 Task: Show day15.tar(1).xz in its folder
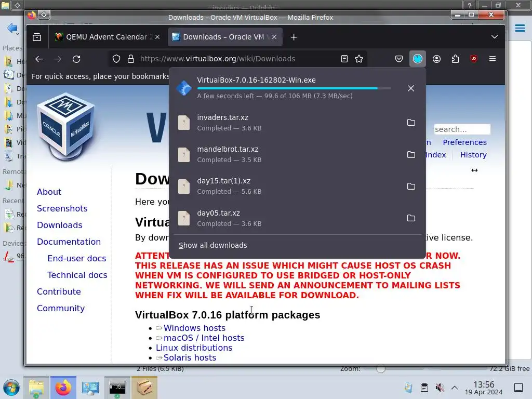[411, 187]
